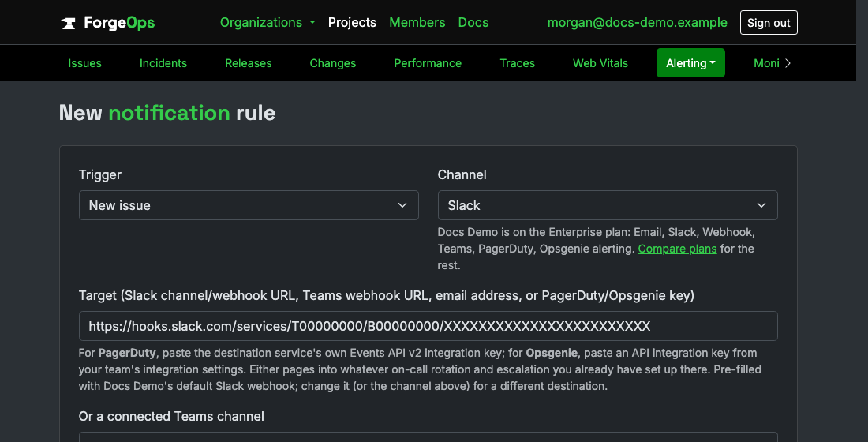868x442 pixels.
Task: Go to the Projects page
Action: click(x=352, y=22)
